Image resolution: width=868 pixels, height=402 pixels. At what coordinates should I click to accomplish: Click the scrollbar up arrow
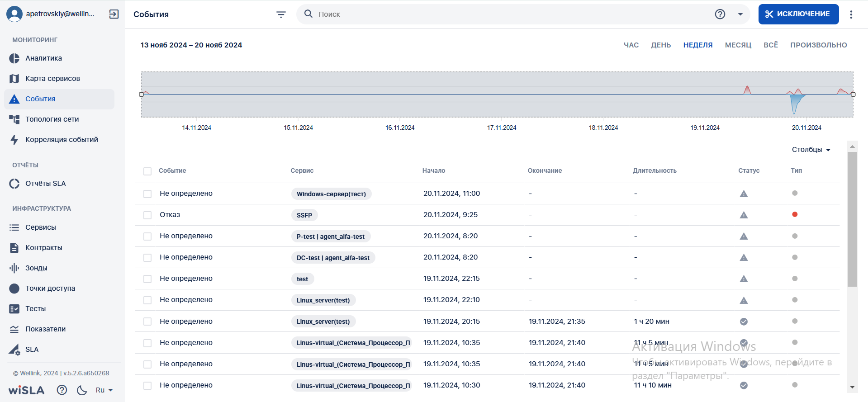(852, 147)
